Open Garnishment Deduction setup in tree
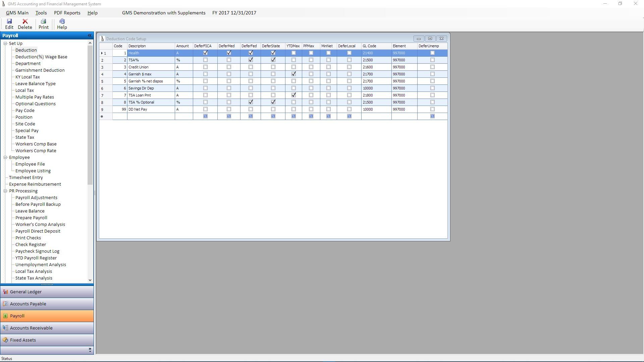644x362 pixels. pos(40,70)
